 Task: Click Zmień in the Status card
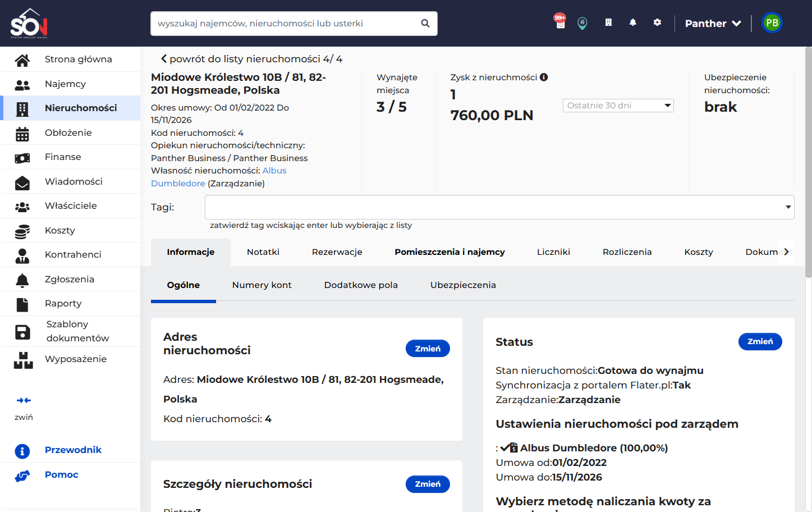760,341
